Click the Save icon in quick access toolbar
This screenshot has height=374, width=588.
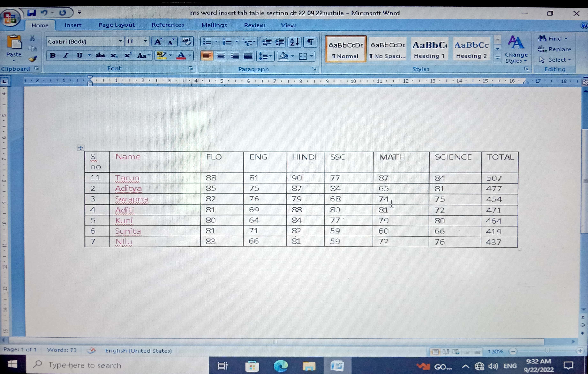[31, 13]
